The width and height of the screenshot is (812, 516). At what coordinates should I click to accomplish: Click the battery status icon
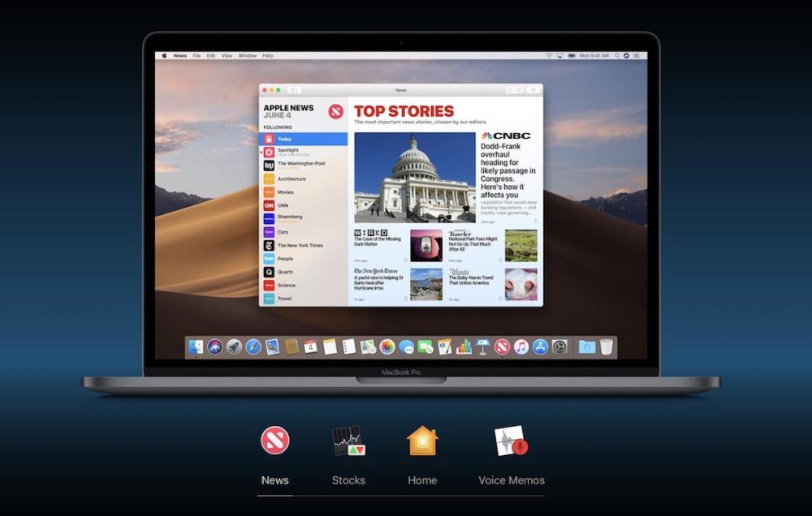point(572,55)
